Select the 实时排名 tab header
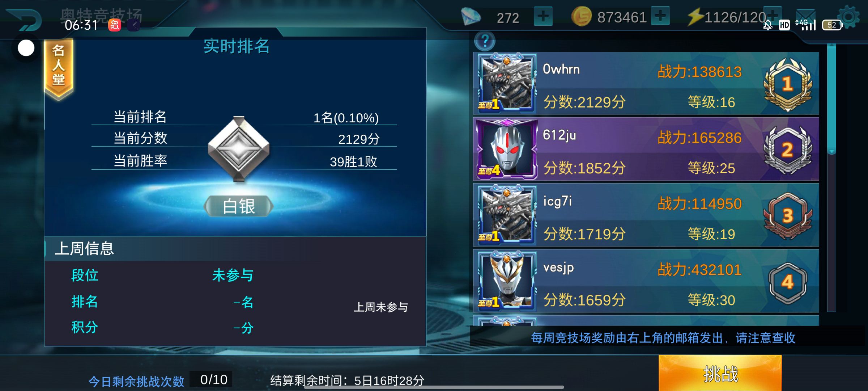868x391 pixels. (x=236, y=46)
